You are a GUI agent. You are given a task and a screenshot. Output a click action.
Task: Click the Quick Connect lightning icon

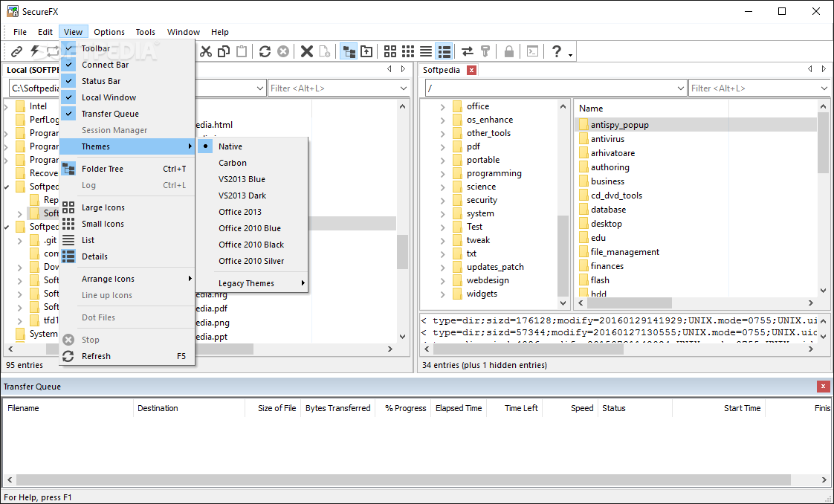[35, 51]
